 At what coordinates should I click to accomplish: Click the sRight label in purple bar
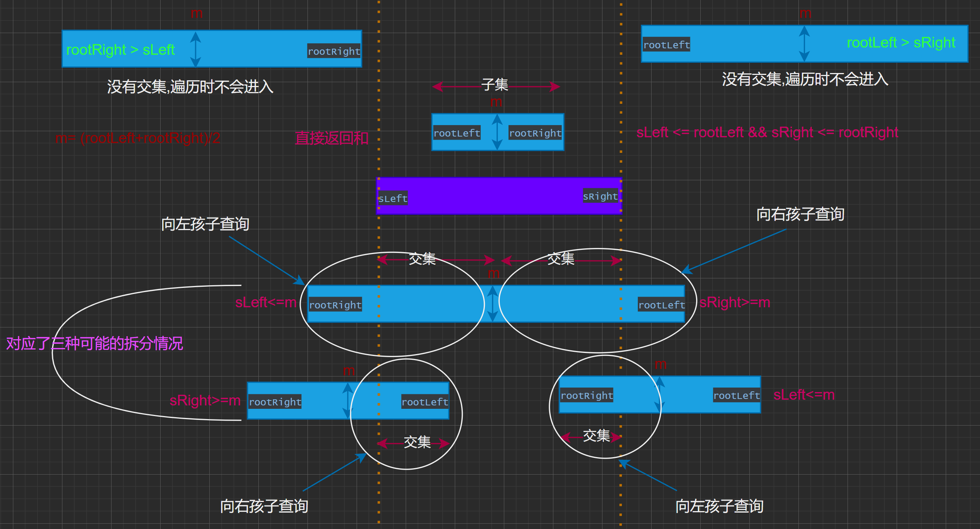pyautogui.click(x=600, y=196)
